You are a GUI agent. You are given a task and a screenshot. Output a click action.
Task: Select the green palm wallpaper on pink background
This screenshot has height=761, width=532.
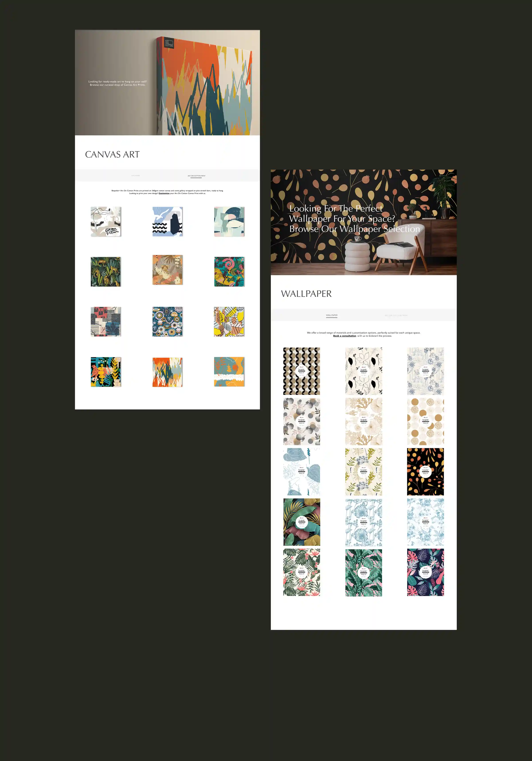tap(363, 572)
